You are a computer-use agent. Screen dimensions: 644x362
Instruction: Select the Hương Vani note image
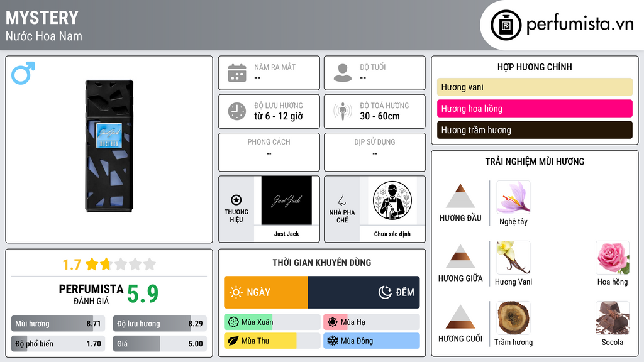513,258
